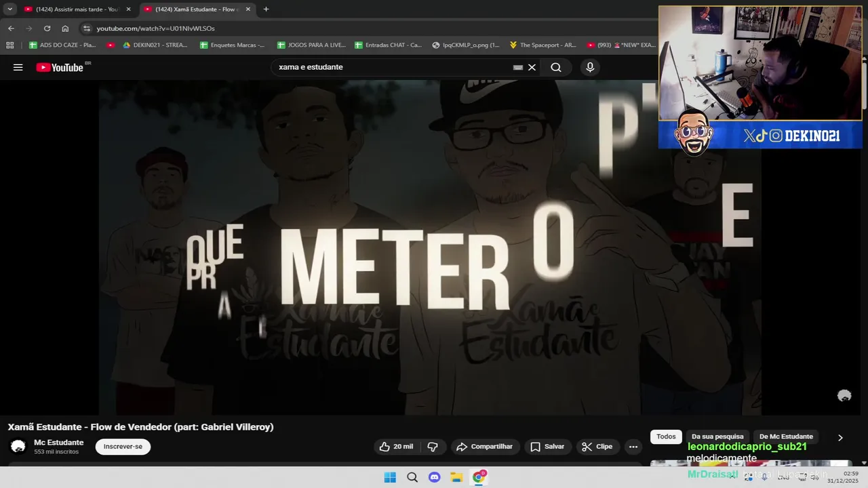Click the browser forward arrow
The image size is (868, 488).
click(x=28, y=28)
